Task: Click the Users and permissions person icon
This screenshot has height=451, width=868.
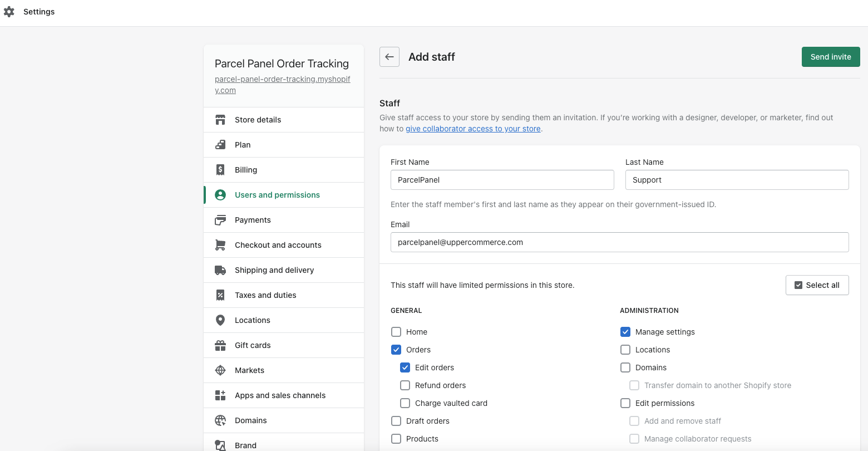Action: 220,195
